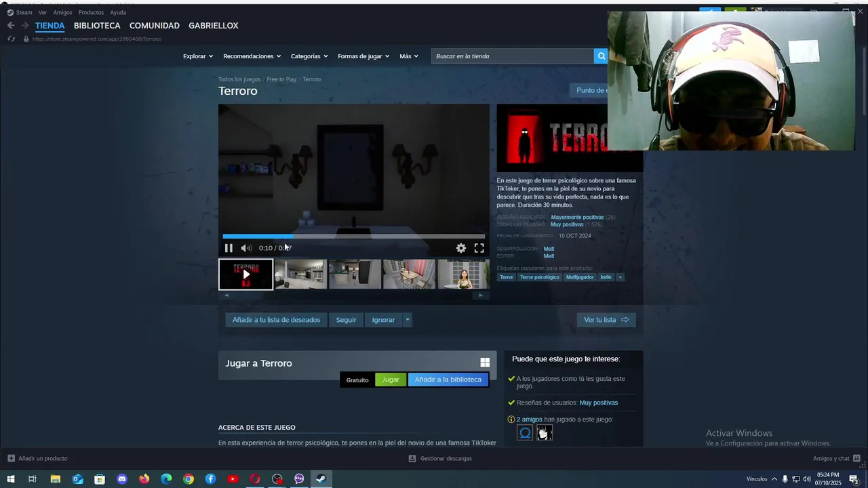Expand the Formas de jugar dropdown
This screenshot has width=868, height=488.
[364, 56]
